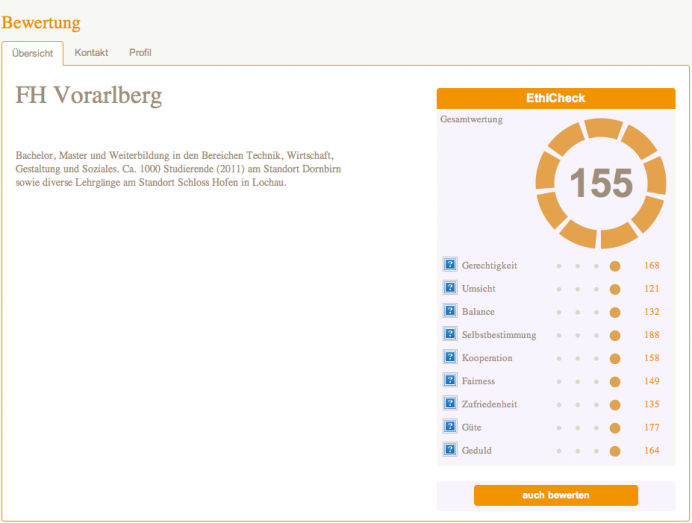Click the Selbstbestimmung label
The width and height of the screenshot is (692, 523).
pos(499,335)
